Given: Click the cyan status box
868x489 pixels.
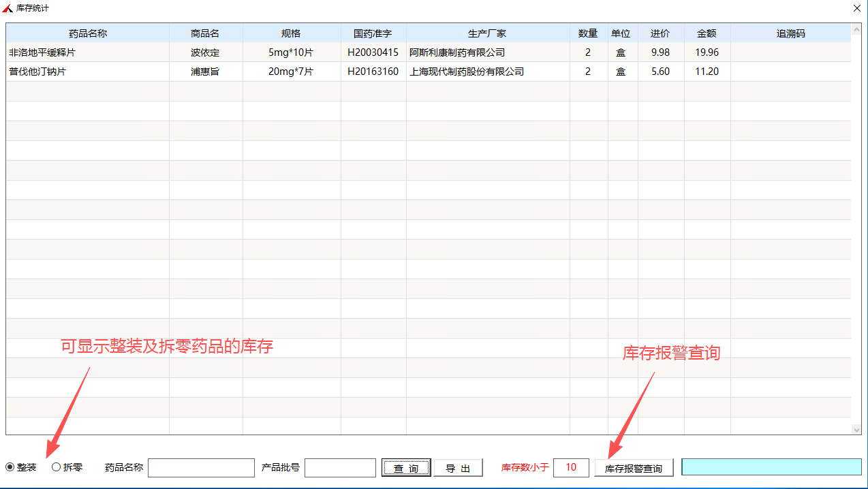Looking at the screenshot, I should [x=771, y=467].
